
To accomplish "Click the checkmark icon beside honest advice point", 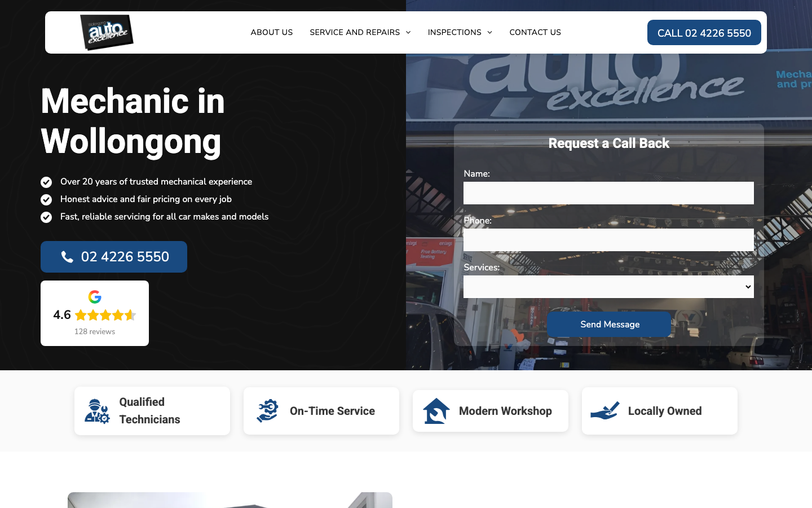I will (46, 200).
